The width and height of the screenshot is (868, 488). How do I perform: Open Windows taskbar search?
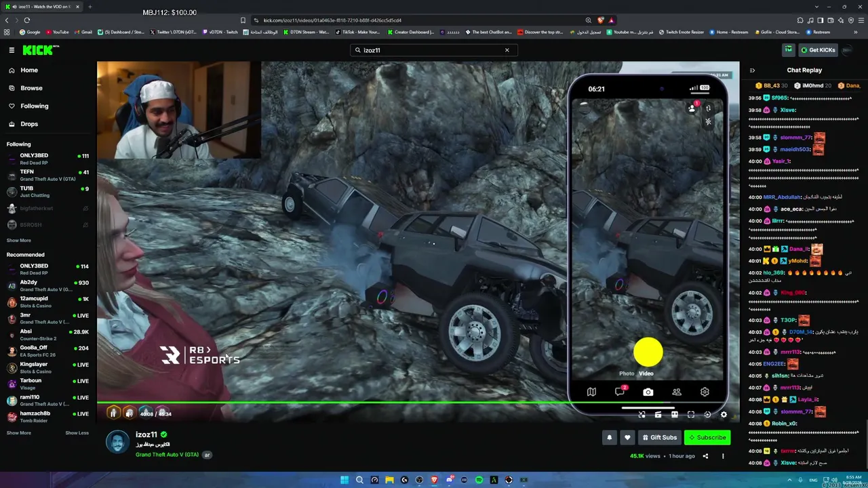pos(359,480)
